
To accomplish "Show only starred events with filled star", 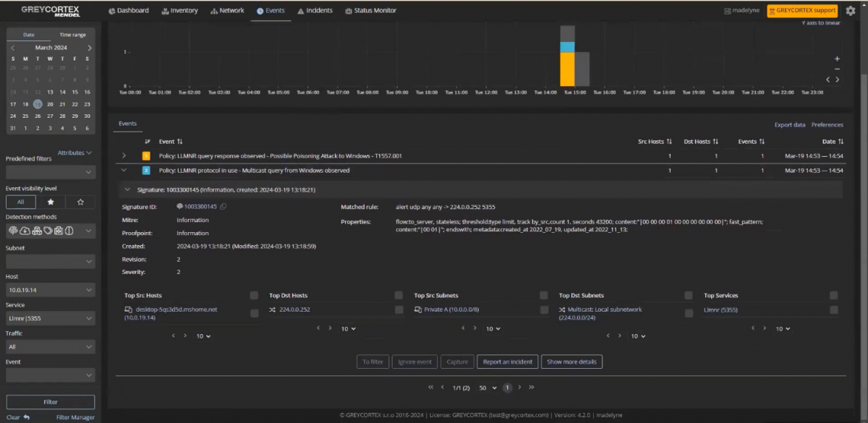I will coord(51,202).
